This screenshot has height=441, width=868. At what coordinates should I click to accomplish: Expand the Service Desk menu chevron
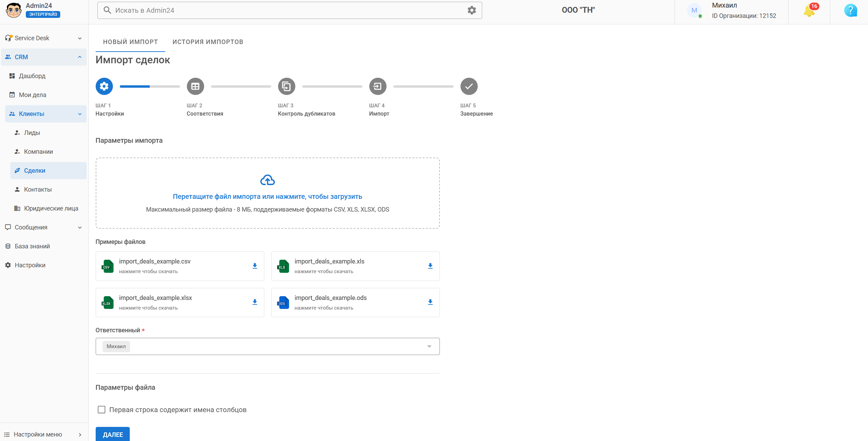pos(80,38)
